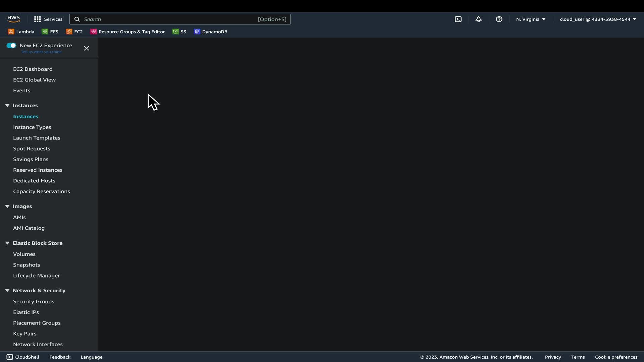
Task: Click the Tell us what you think link
Action: [41, 52]
